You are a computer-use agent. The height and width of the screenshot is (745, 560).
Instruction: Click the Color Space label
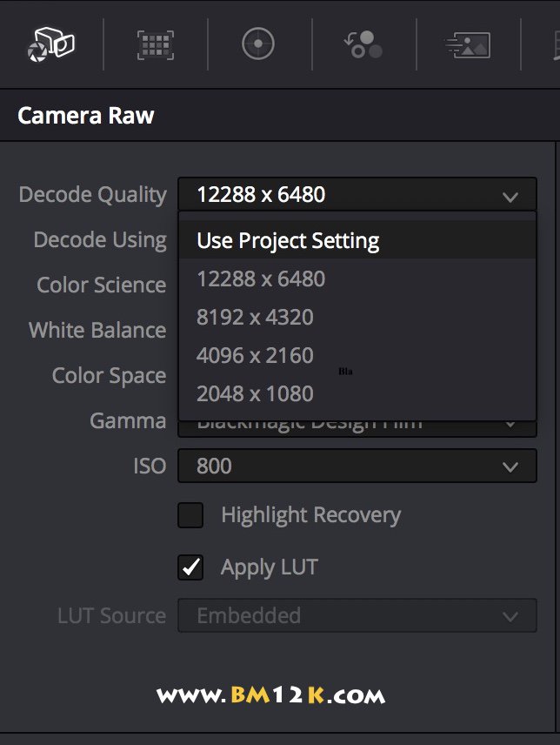coord(110,376)
